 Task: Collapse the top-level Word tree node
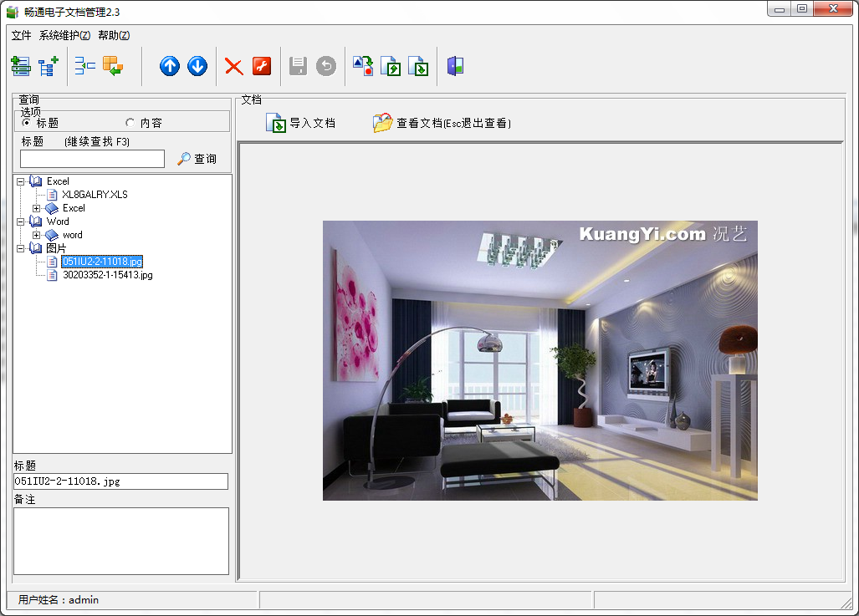pos(20,221)
